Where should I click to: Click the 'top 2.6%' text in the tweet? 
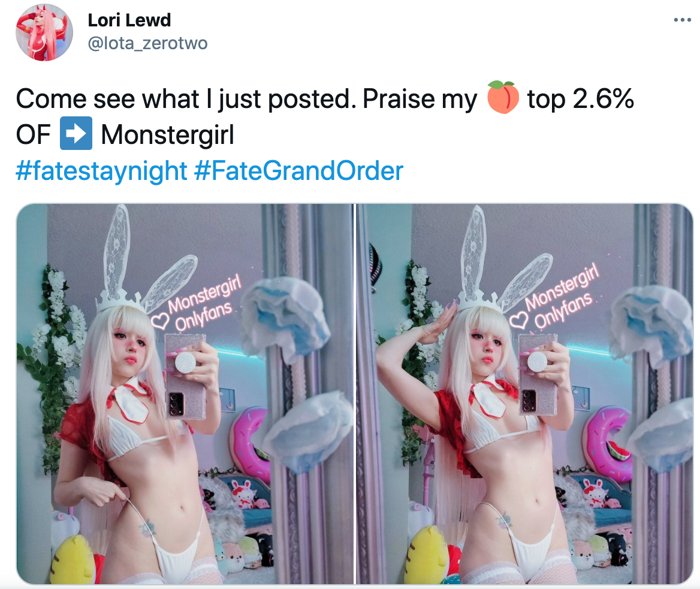coord(580,98)
